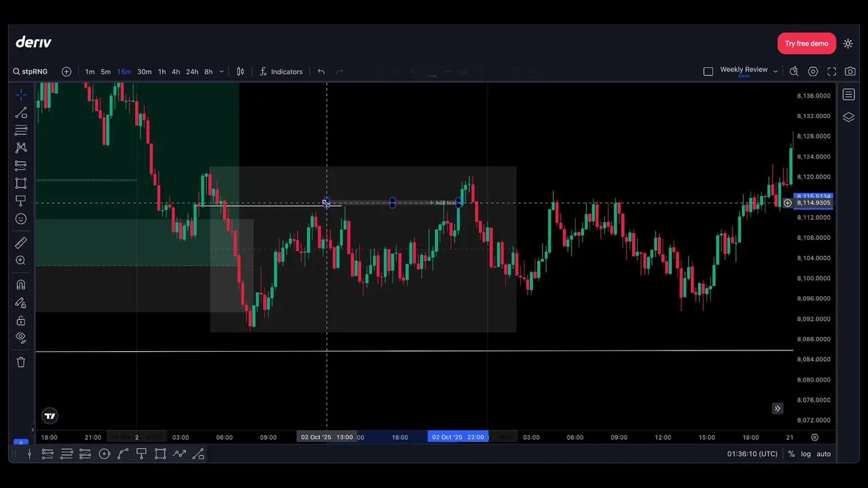Select the 30m timeframe

144,72
